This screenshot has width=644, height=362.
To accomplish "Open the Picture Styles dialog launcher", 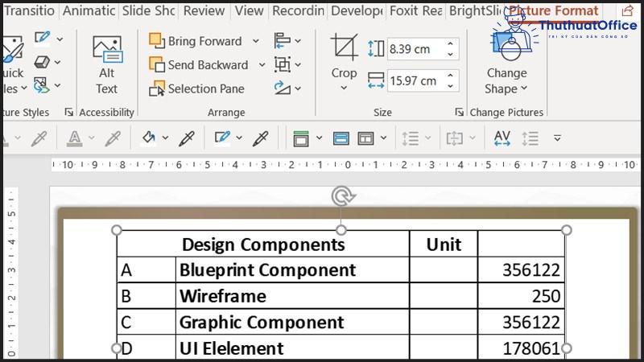I will 68,112.
